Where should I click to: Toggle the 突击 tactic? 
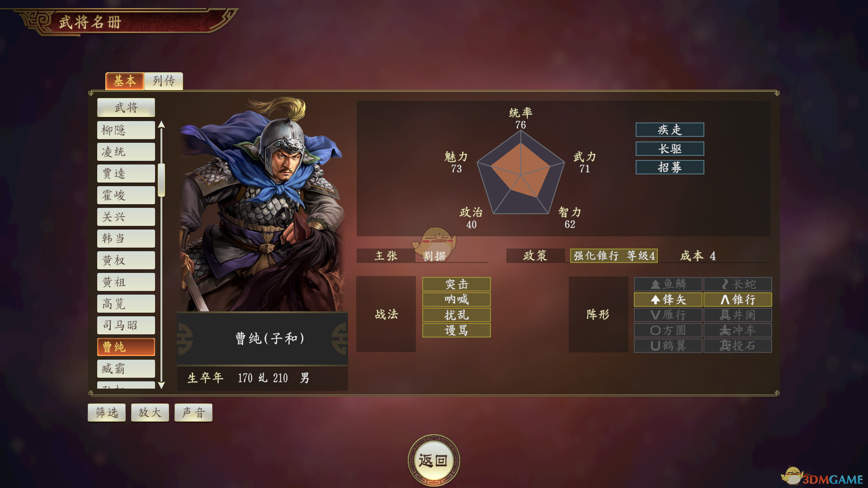coord(456,284)
